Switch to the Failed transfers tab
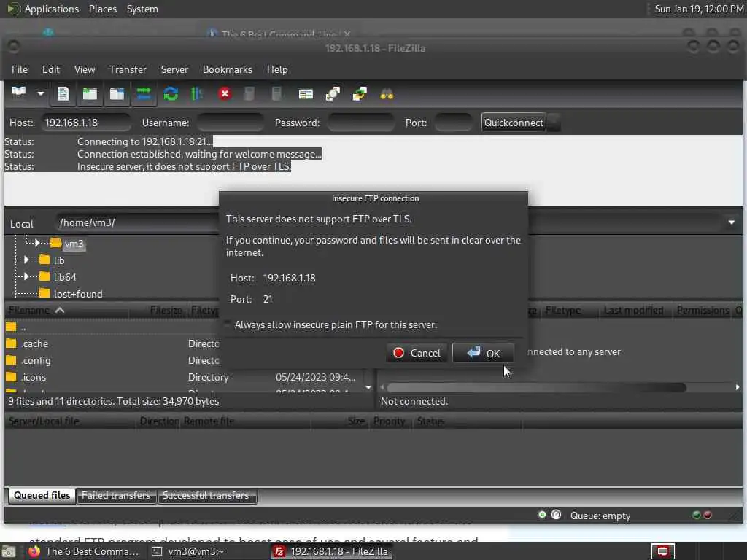 click(116, 495)
